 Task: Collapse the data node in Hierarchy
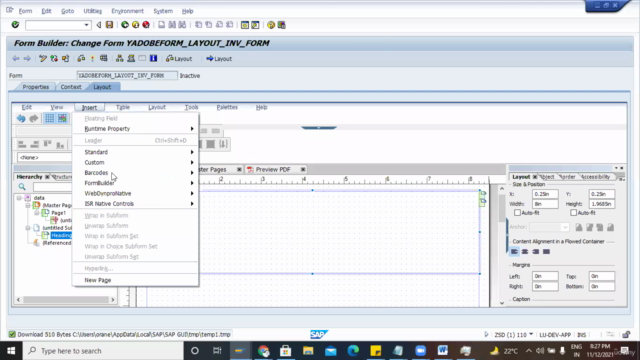point(19,198)
